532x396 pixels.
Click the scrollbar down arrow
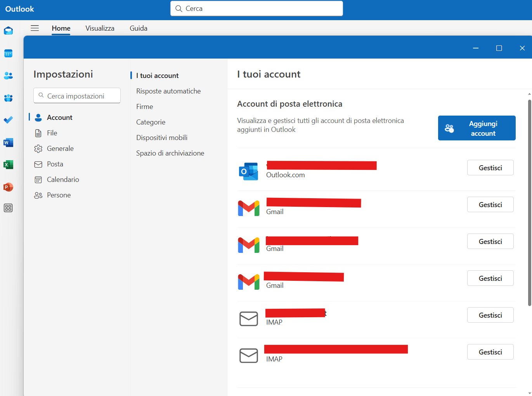coord(530,393)
